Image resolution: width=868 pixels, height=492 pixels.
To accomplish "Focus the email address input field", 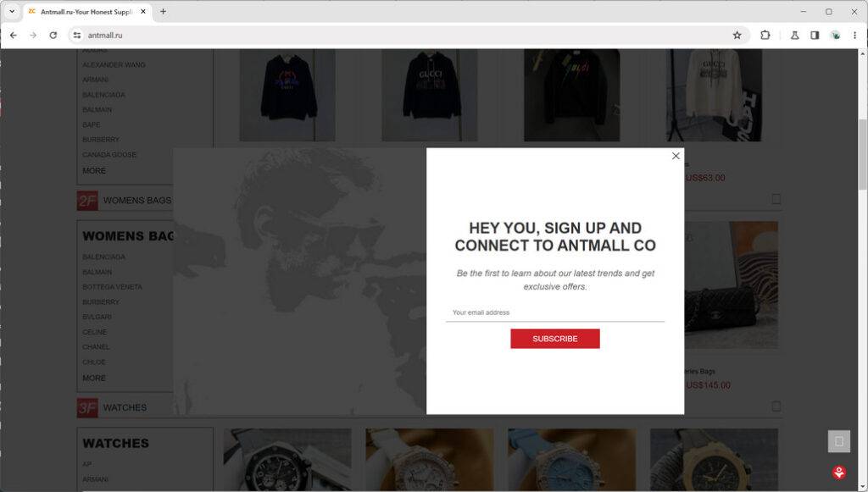I will [x=554, y=312].
